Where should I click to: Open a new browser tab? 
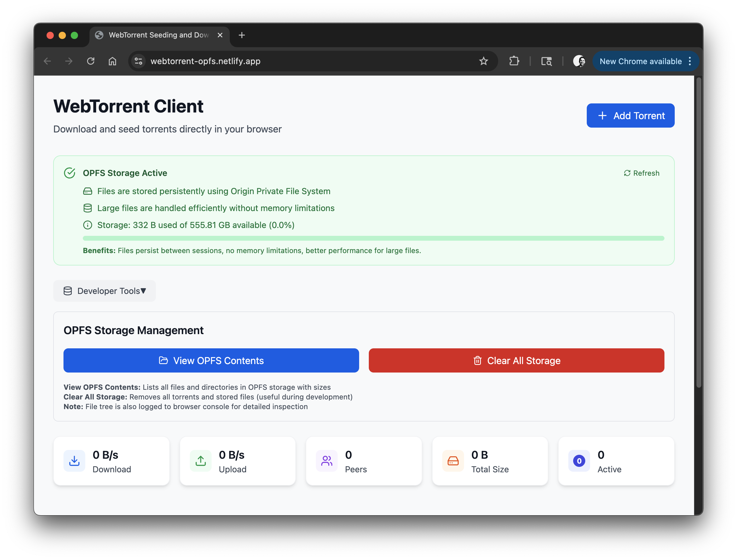[x=242, y=35]
